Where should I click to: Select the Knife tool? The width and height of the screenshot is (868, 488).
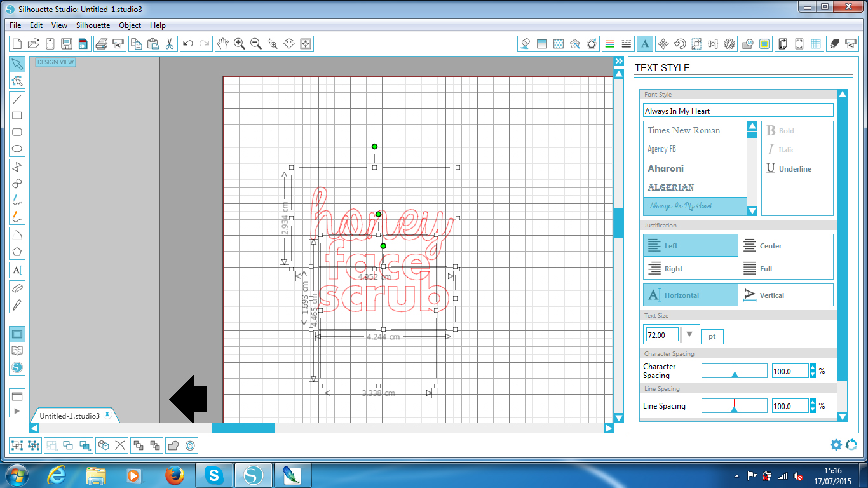(17, 305)
